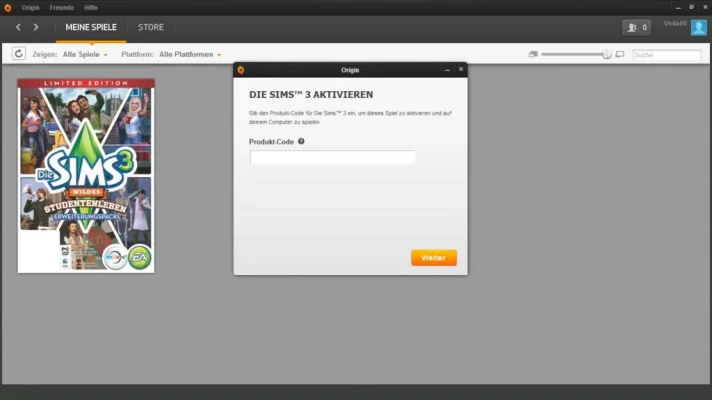Screen dimensions: 712x400
Task: Expand the Alle Spiele filter dropdown
Action: tap(85, 54)
